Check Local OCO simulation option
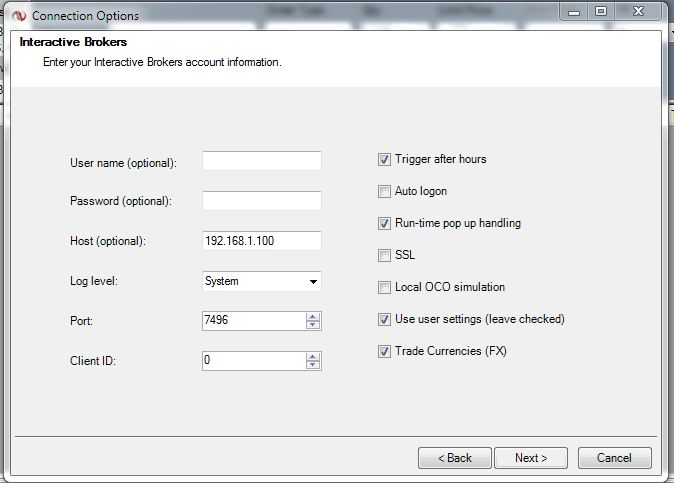The width and height of the screenshot is (674, 483). [x=384, y=287]
